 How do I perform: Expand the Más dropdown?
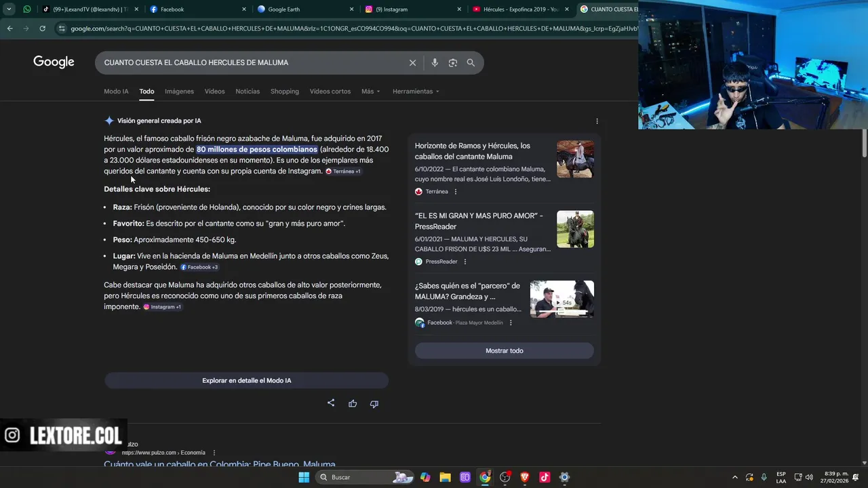[x=370, y=91]
